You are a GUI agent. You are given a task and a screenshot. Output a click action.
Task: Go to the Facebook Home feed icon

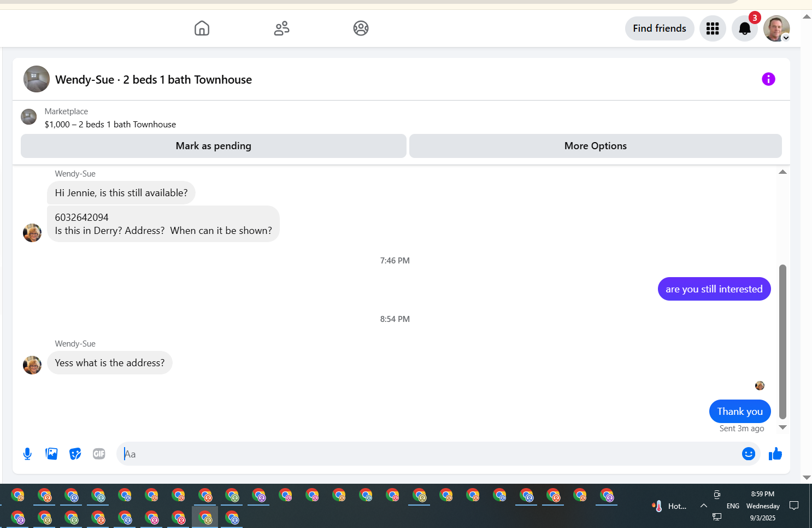[x=202, y=28]
